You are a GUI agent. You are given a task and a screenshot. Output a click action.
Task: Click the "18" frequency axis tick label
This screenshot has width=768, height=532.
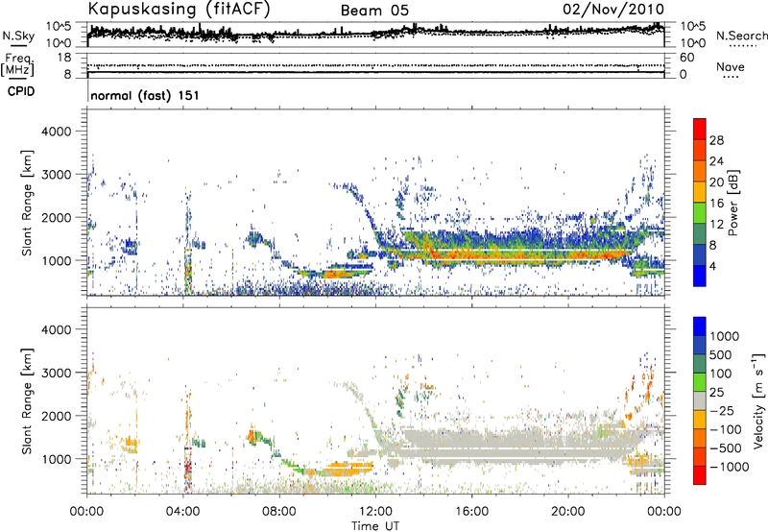point(64,58)
